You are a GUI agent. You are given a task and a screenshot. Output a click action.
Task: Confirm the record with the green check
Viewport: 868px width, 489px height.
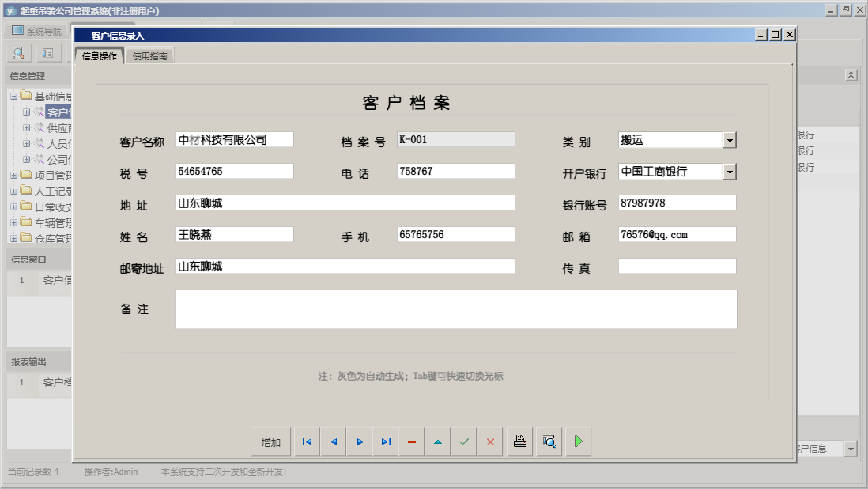coord(464,442)
